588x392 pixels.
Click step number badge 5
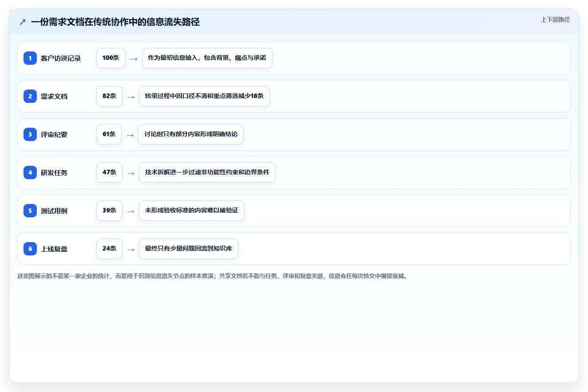coord(30,211)
